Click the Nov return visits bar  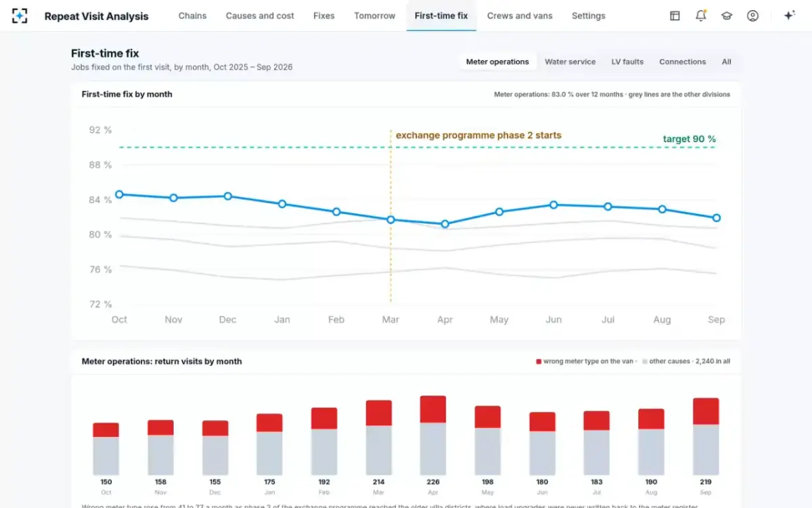(x=160, y=448)
